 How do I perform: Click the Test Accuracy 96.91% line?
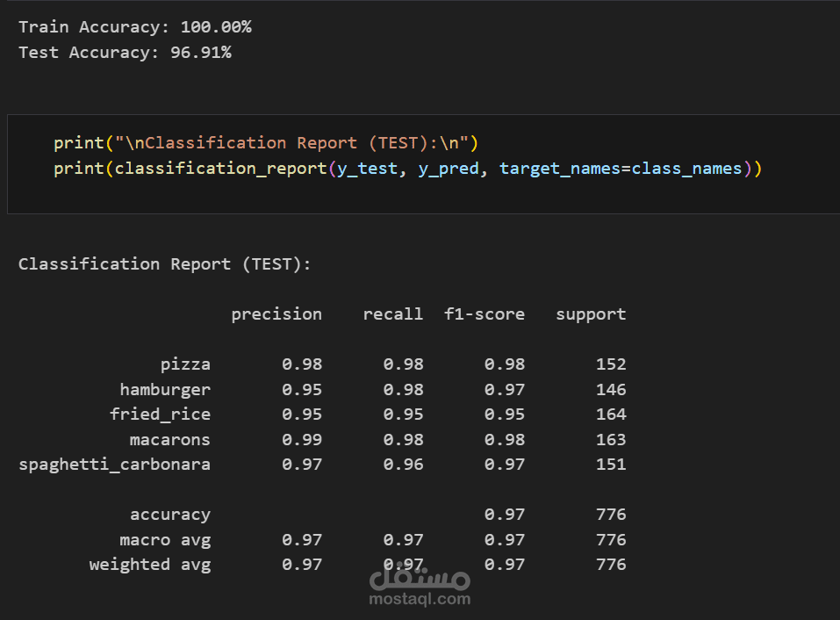click(x=125, y=53)
